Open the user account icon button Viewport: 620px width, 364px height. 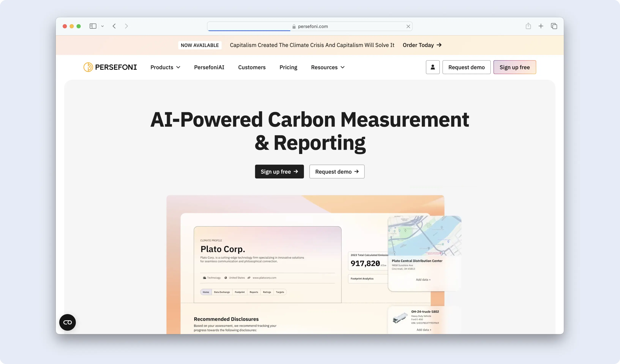pyautogui.click(x=432, y=67)
